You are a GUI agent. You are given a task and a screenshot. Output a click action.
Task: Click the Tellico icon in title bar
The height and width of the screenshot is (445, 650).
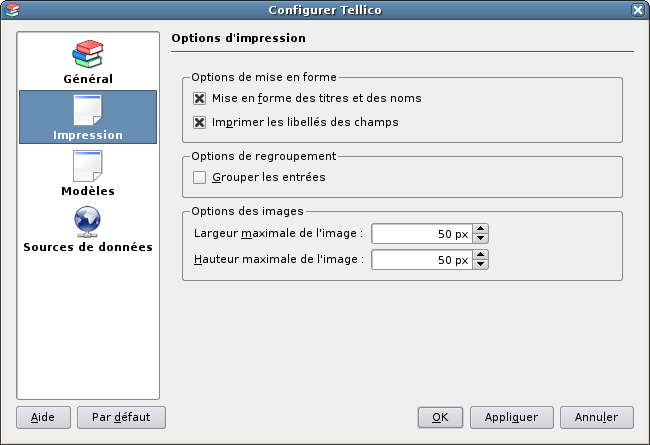(12, 10)
